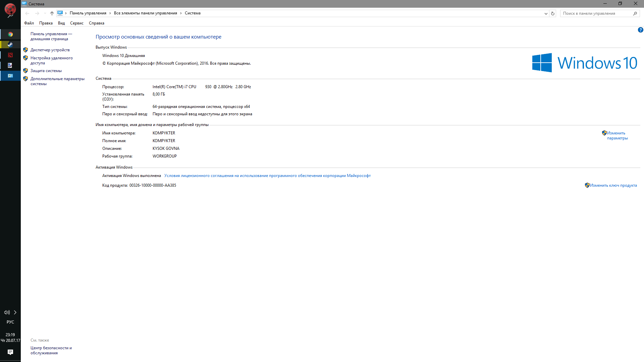
Task: Open Dota 2 taskbar icon
Action: tap(10, 55)
